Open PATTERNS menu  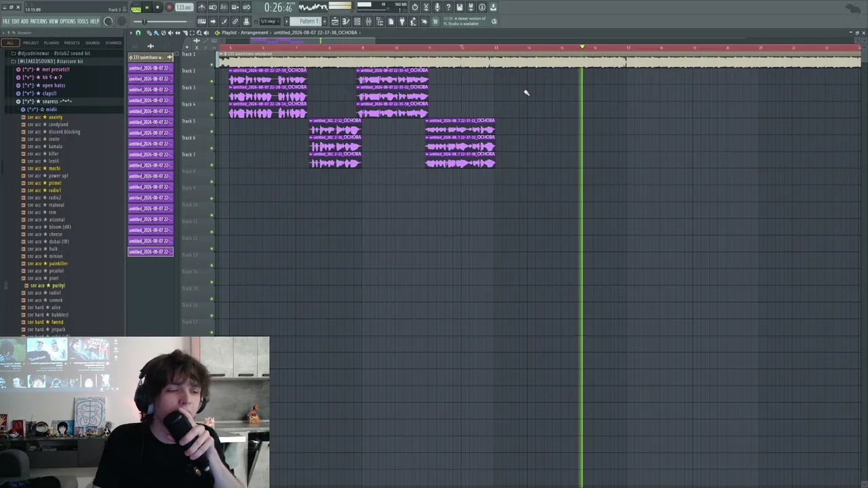pyautogui.click(x=39, y=21)
